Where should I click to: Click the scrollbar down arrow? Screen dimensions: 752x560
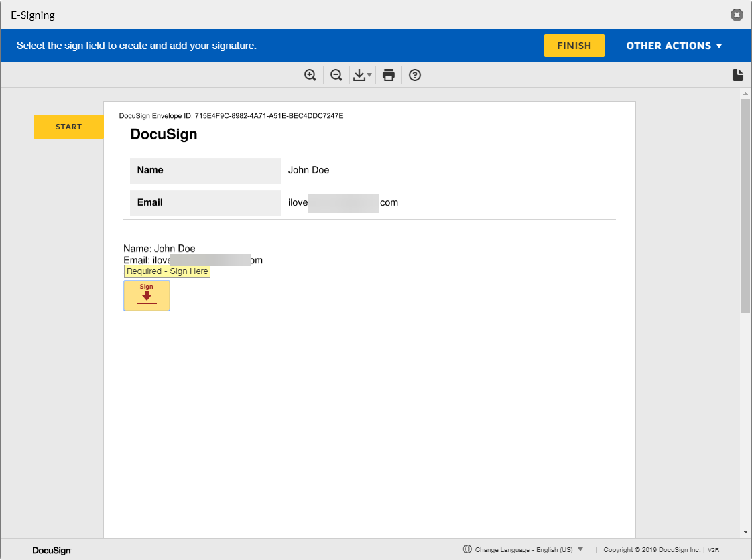point(745,531)
